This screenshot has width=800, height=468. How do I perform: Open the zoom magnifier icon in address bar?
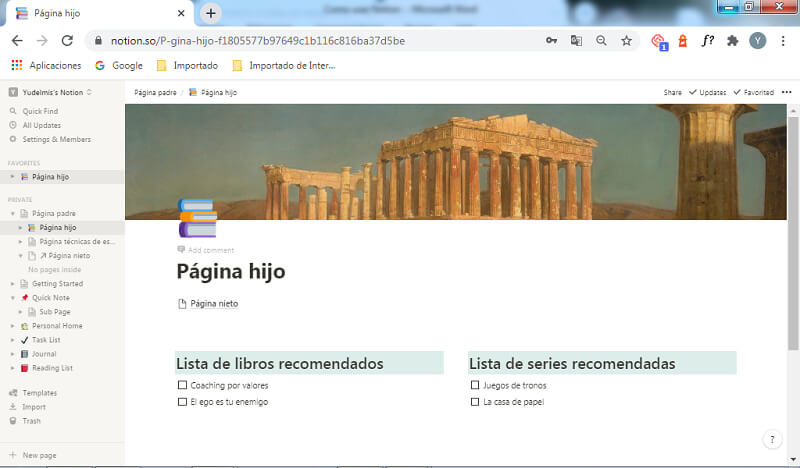coord(601,41)
